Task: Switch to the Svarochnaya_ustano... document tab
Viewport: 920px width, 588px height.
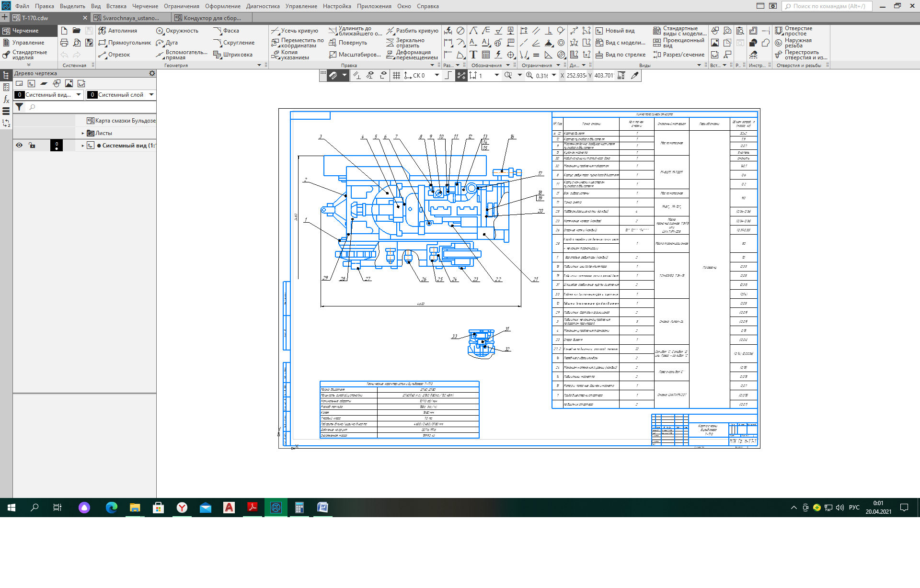Action: tap(130, 18)
